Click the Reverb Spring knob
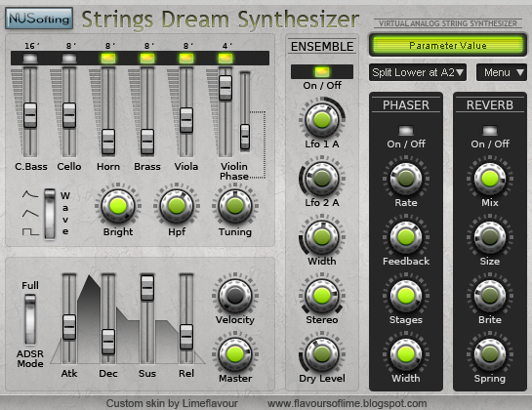The width and height of the screenshot is (532, 410). pos(490,354)
